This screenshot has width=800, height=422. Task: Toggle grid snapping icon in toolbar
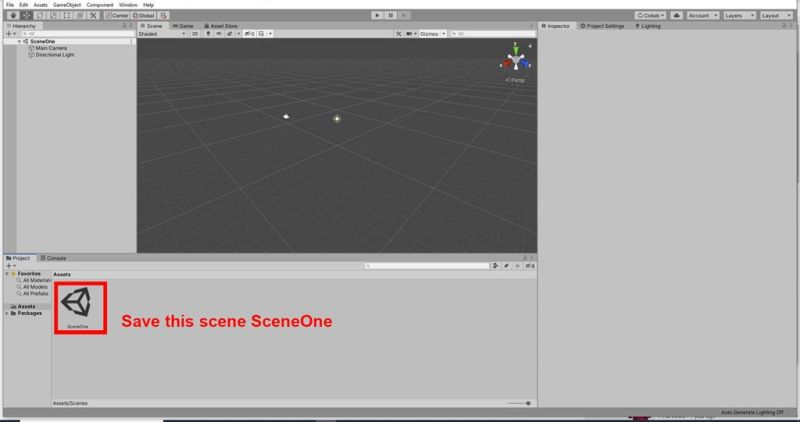(163, 15)
